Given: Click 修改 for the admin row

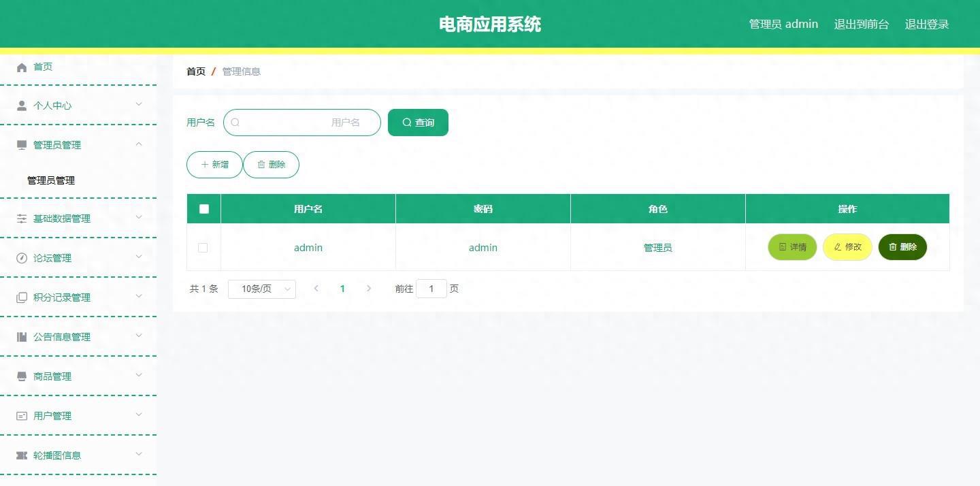Looking at the screenshot, I should click(x=847, y=247).
